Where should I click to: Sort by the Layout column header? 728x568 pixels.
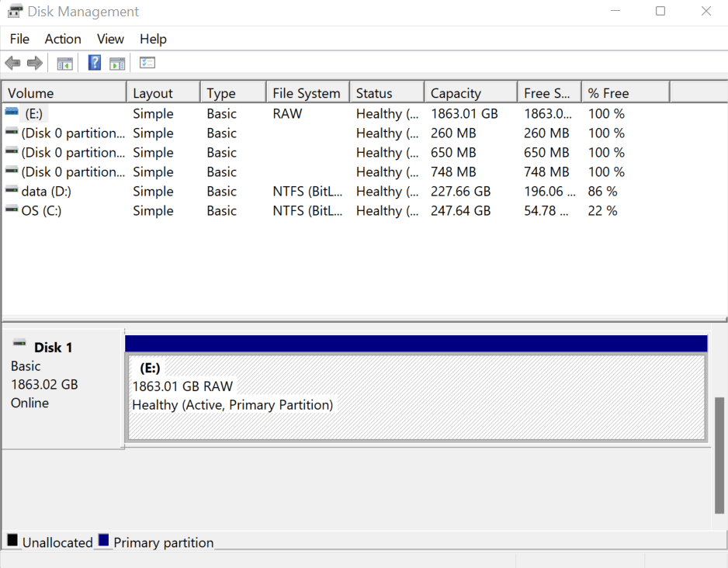click(164, 93)
